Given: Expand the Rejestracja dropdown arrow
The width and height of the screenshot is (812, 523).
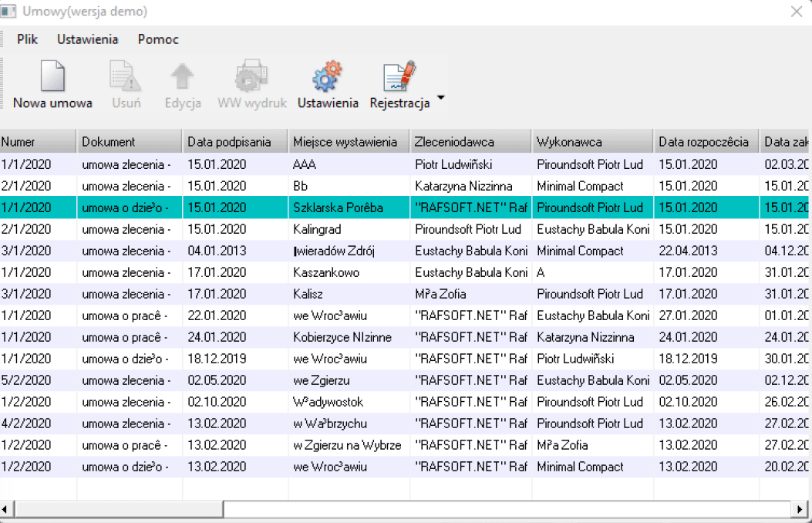Looking at the screenshot, I should click(x=440, y=98).
